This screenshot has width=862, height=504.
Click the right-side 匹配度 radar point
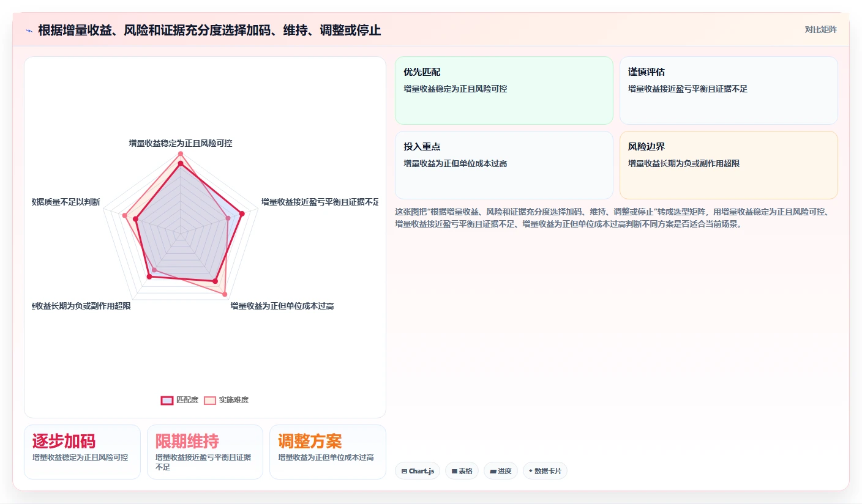coord(242,213)
